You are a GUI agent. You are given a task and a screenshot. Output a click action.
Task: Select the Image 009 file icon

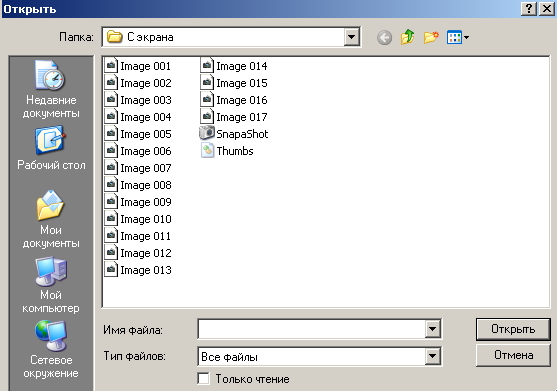point(111,202)
